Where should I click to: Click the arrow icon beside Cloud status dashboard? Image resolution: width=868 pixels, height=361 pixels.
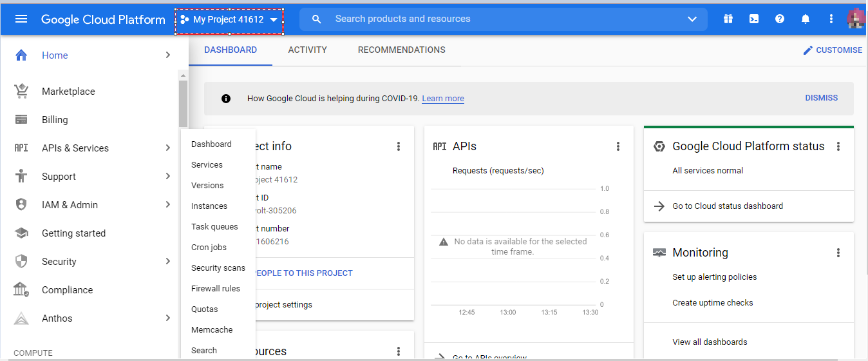pyautogui.click(x=659, y=206)
